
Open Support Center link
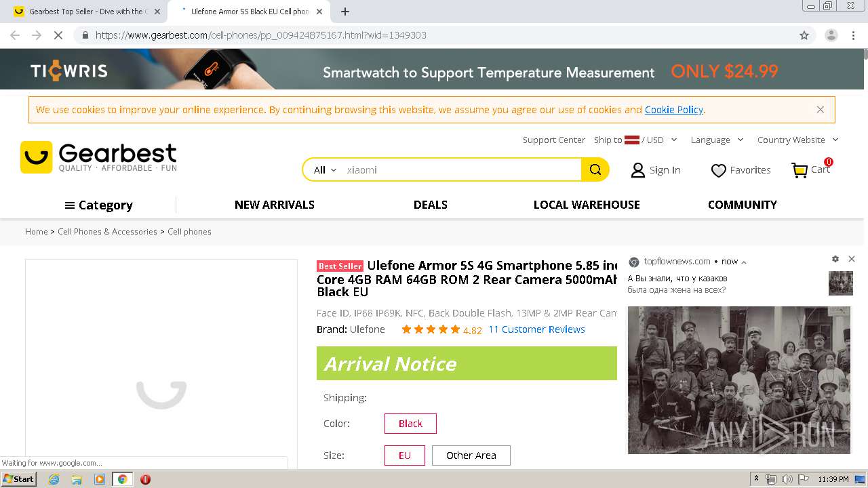point(553,140)
